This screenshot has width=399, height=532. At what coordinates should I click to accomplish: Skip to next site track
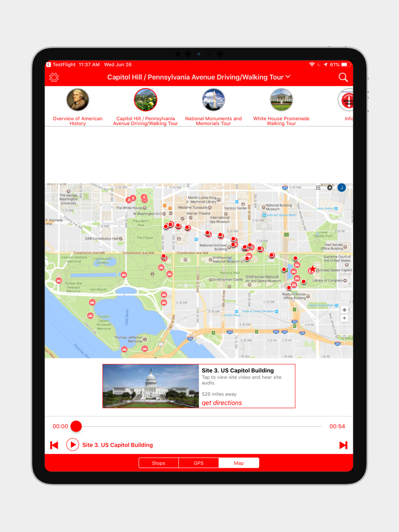[343, 445]
